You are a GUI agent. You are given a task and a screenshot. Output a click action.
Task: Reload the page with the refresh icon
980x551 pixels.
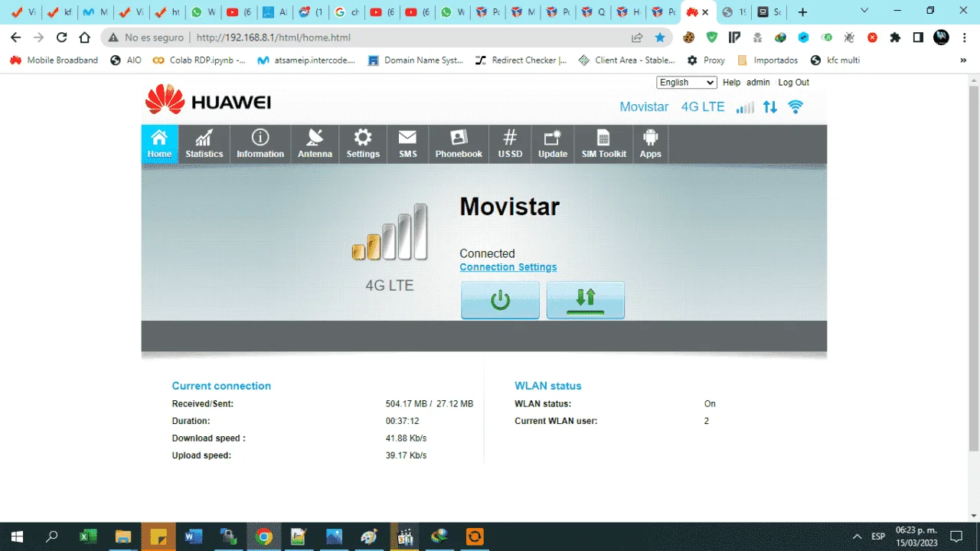tap(62, 37)
